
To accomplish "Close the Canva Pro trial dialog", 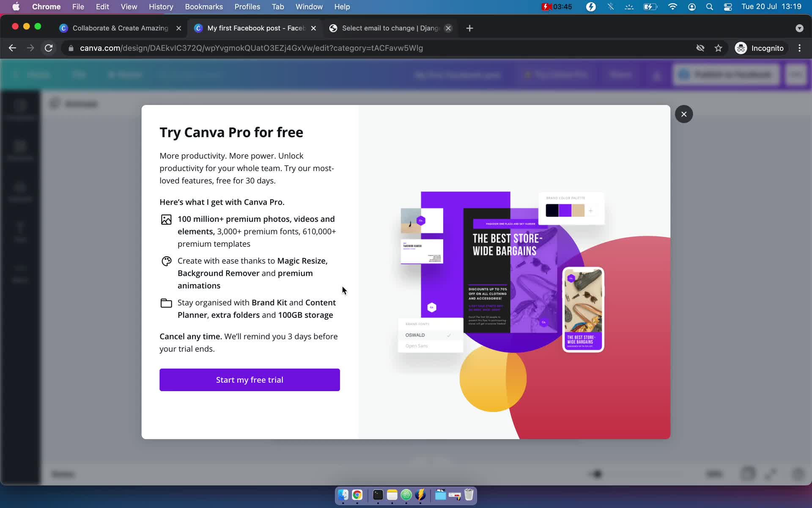I will (683, 114).
